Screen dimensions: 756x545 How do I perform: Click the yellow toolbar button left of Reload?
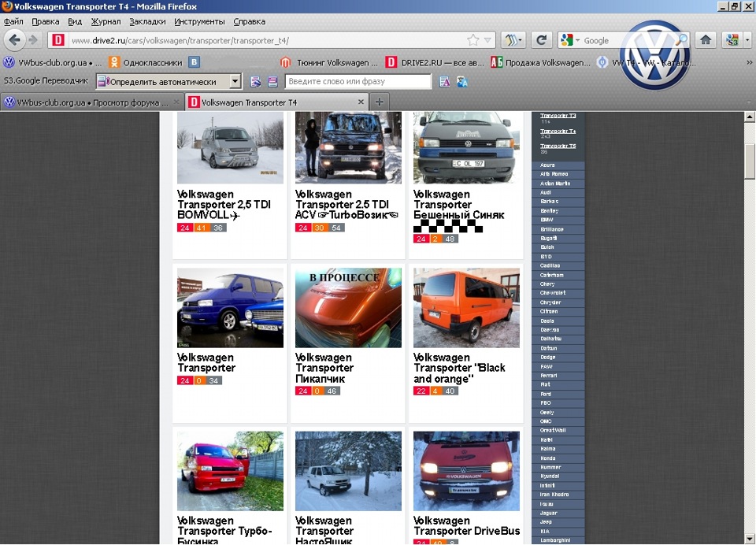(x=513, y=40)
